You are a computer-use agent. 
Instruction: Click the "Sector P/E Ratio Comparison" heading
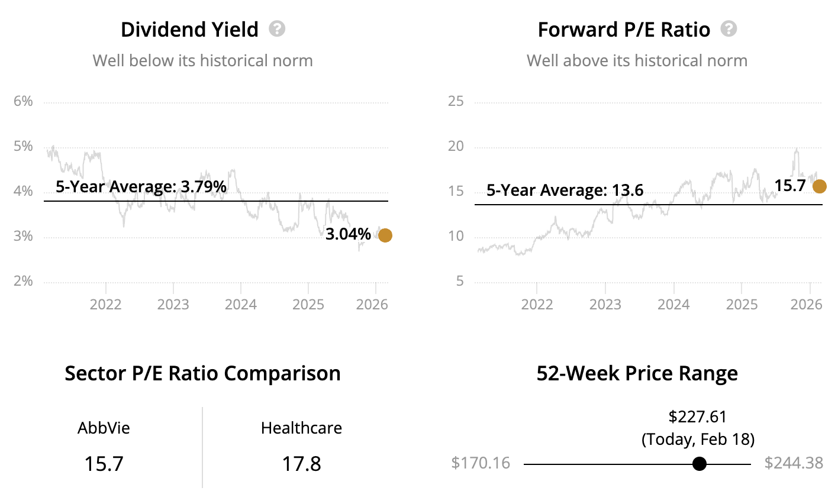point(202,374)
